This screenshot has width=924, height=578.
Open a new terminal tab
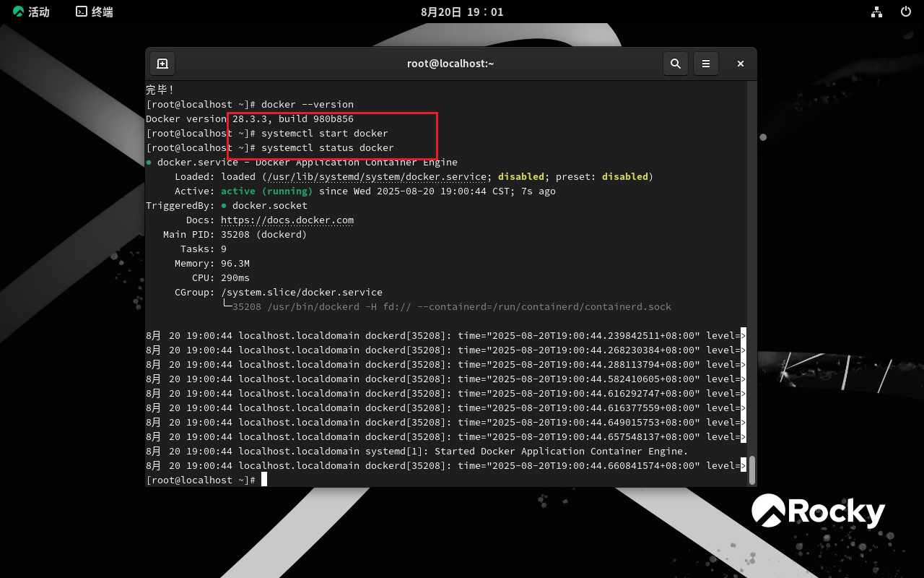(x=162, y=64)
